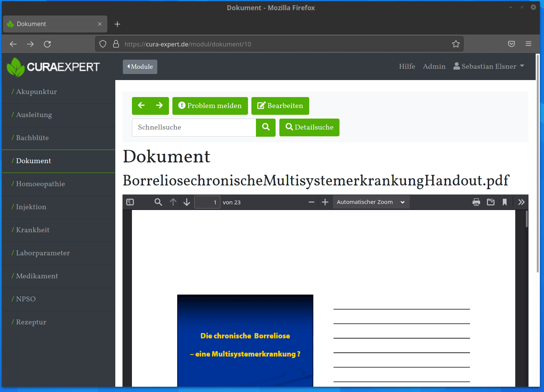Download the PDF document
The height and width of the screenshot is (392, 544).
coord(490,202)
